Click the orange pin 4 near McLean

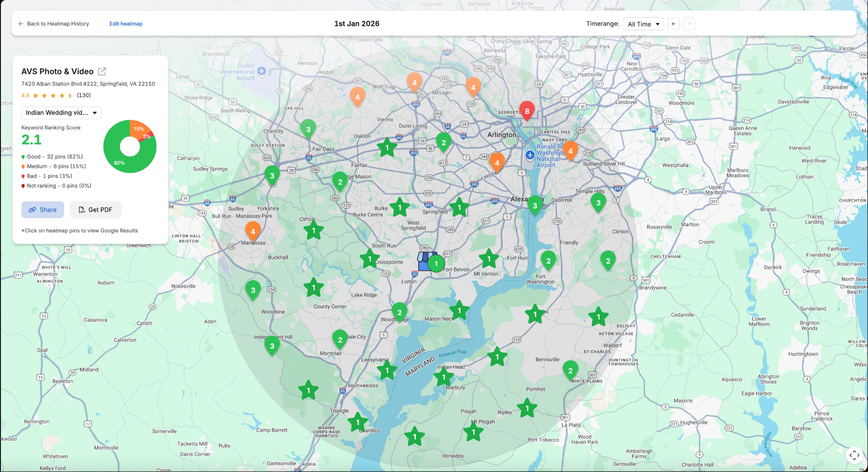tap(415, 83)
